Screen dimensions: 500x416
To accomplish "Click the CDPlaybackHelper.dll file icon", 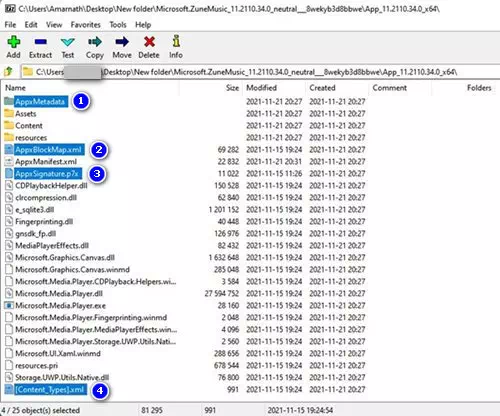I will (9, 186).
